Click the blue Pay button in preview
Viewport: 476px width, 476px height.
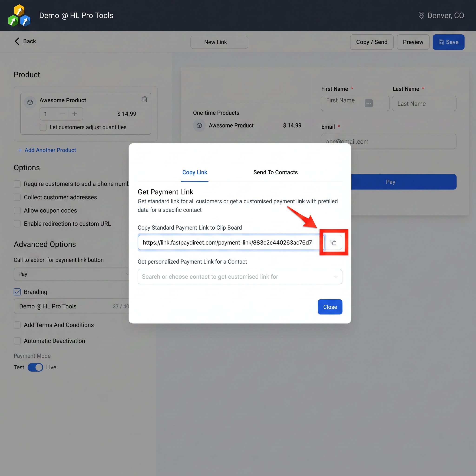(x=403, y=182)
